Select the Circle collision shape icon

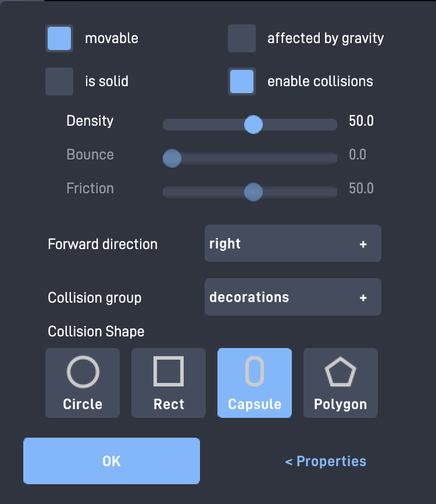83,372
